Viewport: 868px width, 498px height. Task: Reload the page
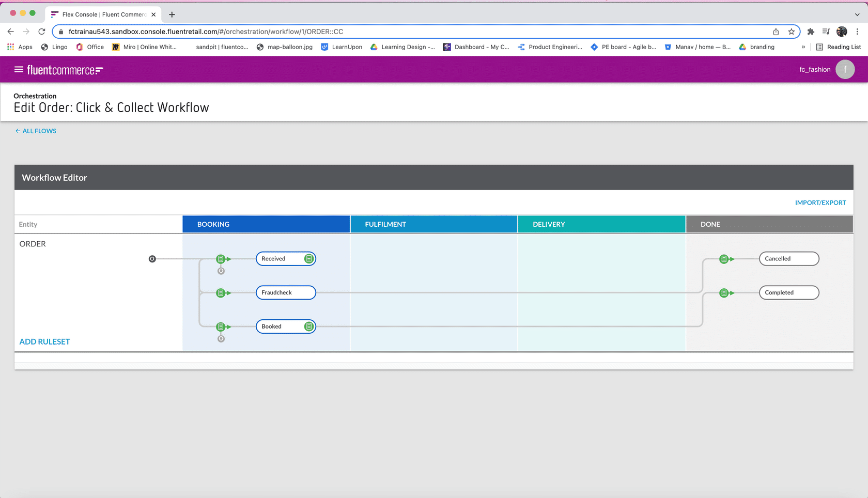coord(42,32)
